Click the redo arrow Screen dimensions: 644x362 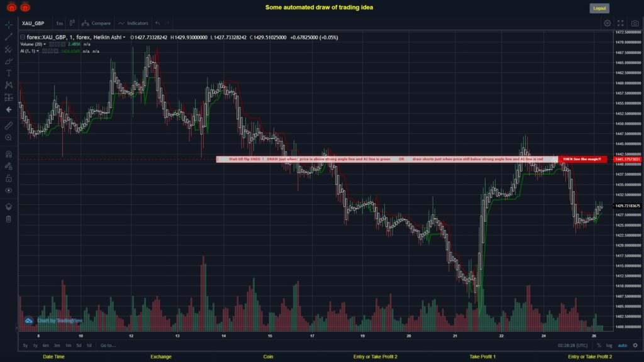(x=167, y=23)
